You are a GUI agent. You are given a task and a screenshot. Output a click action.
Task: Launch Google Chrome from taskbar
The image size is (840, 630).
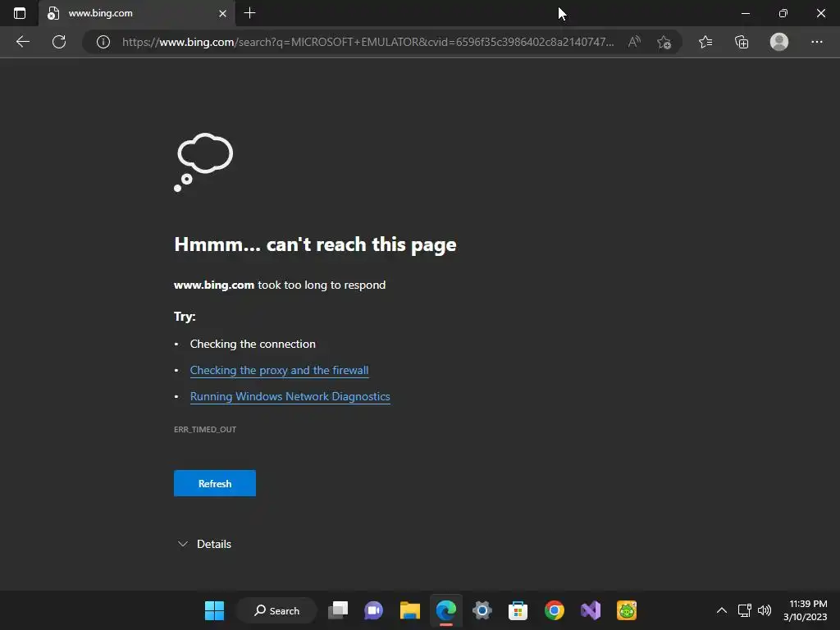(x=554, y=610)
